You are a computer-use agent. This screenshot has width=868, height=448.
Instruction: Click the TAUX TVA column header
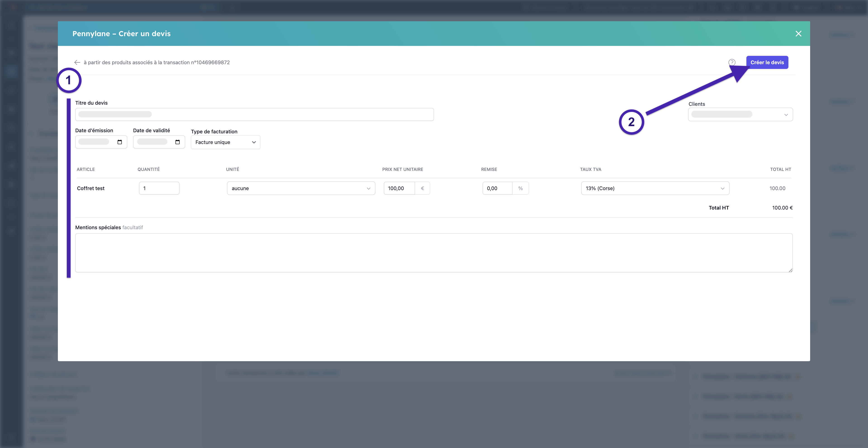pos(590,170)
